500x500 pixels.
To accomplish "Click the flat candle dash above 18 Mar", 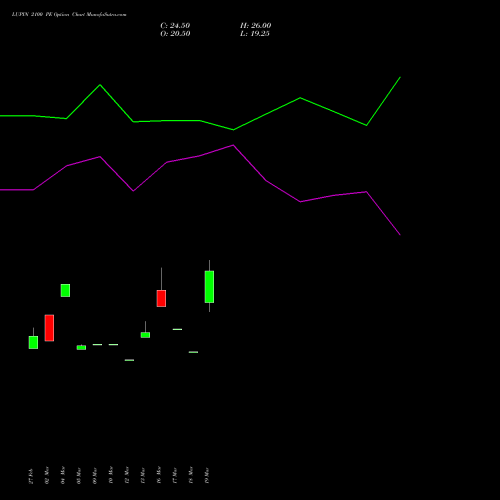I will (x=193, y=352).
